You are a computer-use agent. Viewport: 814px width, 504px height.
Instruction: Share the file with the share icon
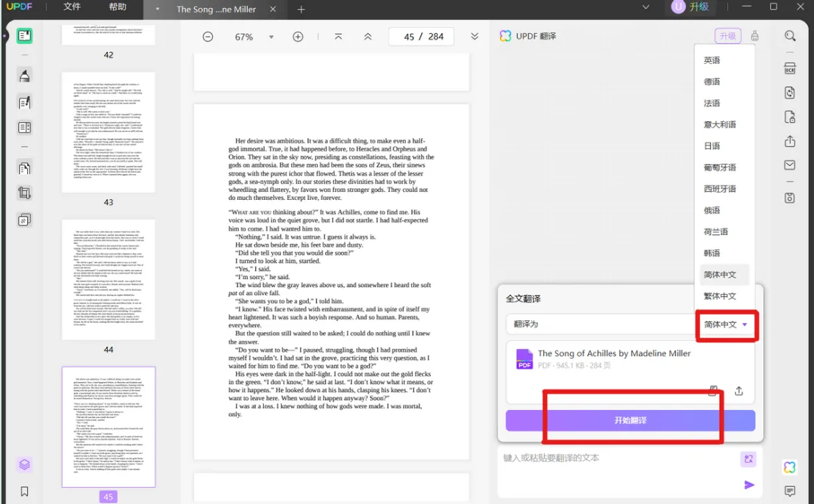790,141
